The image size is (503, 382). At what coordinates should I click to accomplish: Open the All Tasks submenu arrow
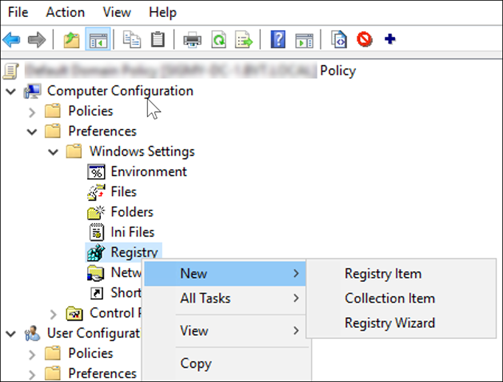pyautogui.click(x=296, y=298)
